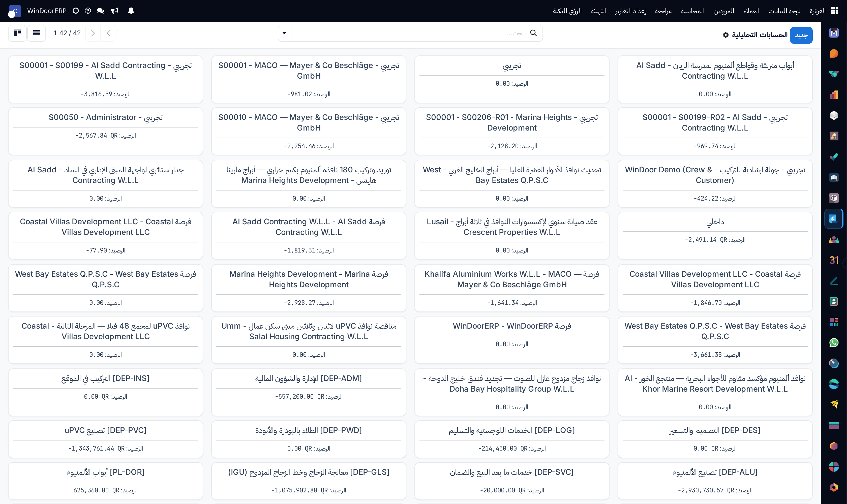
Task: Open the Employees people app icon
Action: [x=834, y=239]
